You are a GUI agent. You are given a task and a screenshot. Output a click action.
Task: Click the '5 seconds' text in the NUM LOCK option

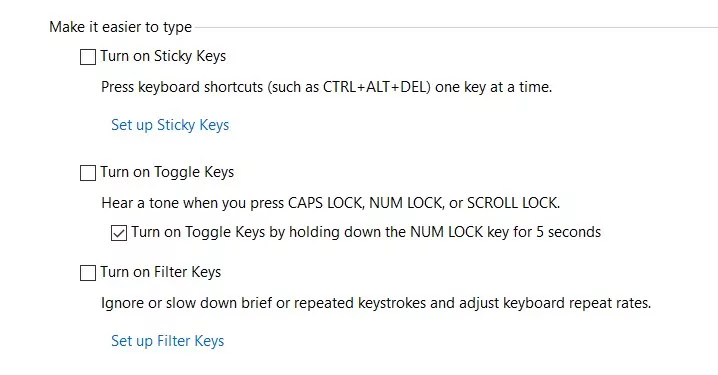pyautogui.click(x=568, y=232)
